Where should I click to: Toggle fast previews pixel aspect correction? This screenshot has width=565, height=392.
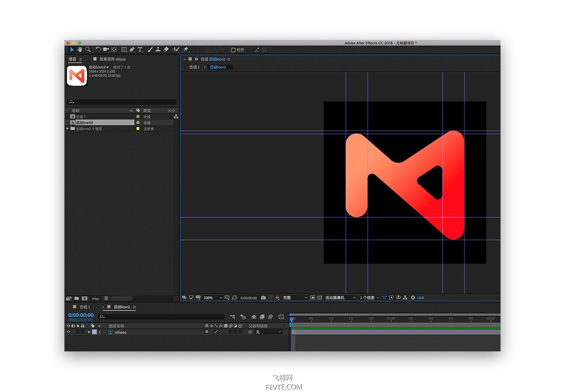click(x=384, y=298)
